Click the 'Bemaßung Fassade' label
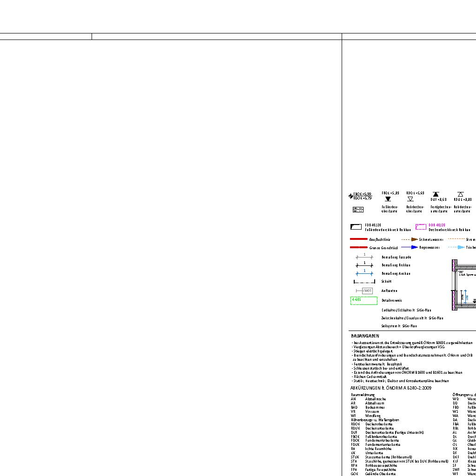Image resolution: width=476 pixels, height=476 pixels. 396,257
